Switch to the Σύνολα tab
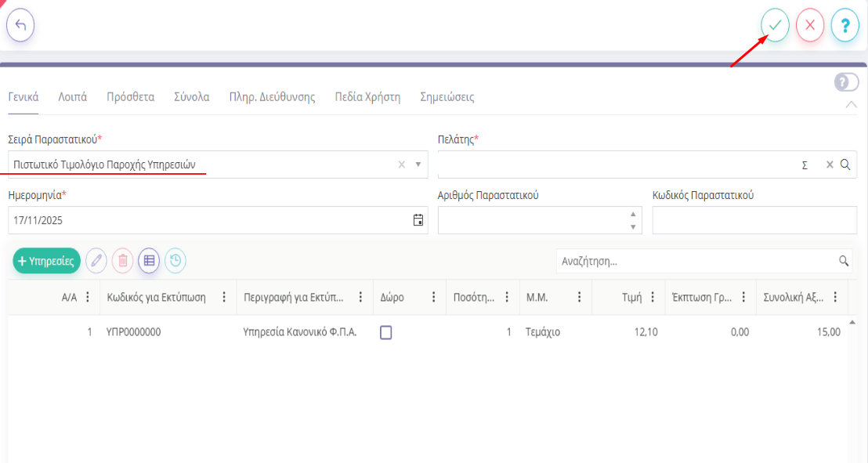Screen dimensions: 868x463 tap(191, 97)
